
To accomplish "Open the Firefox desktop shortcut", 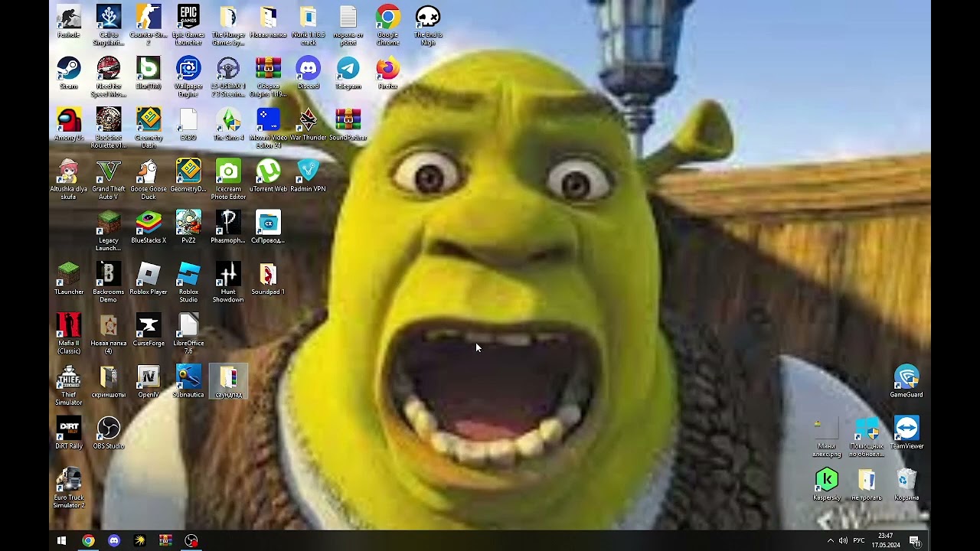I will [388, 73].
